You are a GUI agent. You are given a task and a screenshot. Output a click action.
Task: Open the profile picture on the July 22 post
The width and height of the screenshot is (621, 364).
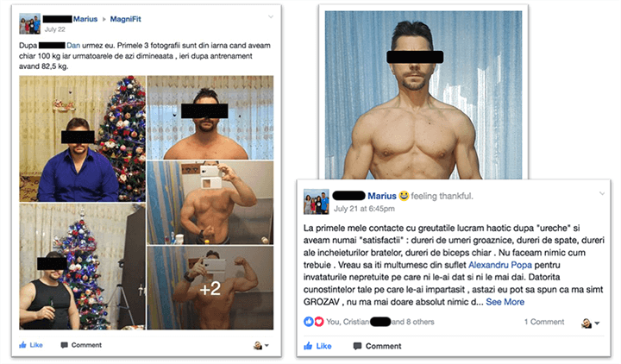coord(29,24)
